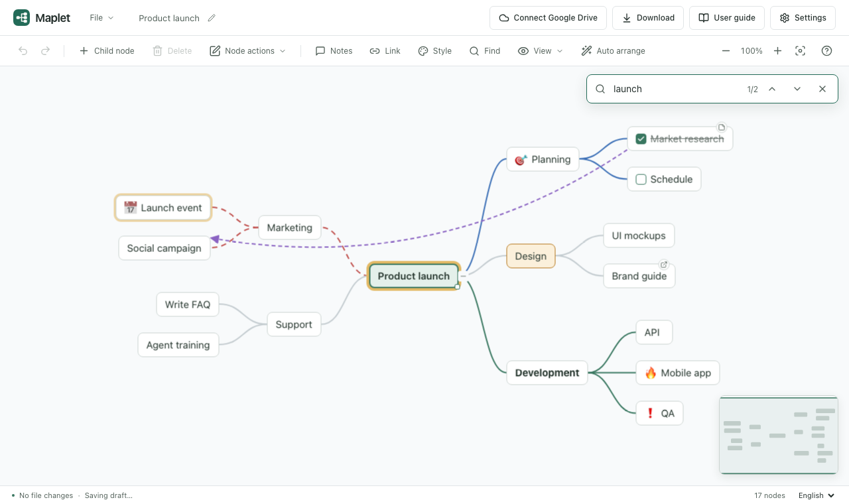This screenshot has width=849, height=504.
Task: Click the undo arrow icon
Action: (23, 51)
